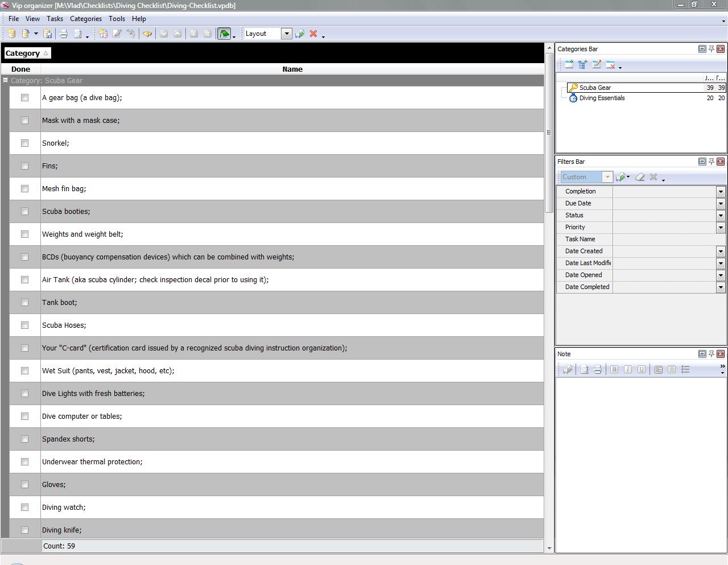Open the Categories menu
The height and width of the screenshot is (565, 728).
tap(86, 19)
